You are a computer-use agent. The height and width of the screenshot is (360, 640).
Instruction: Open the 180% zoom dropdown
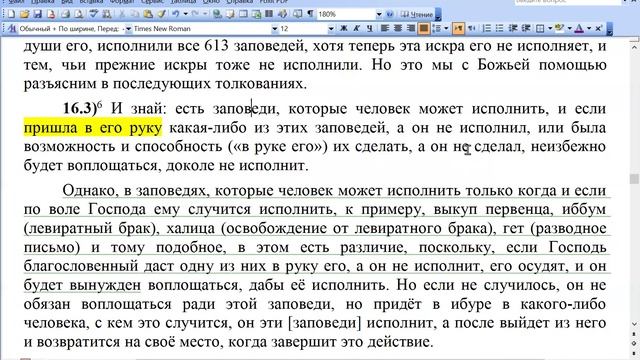(379, 14)
